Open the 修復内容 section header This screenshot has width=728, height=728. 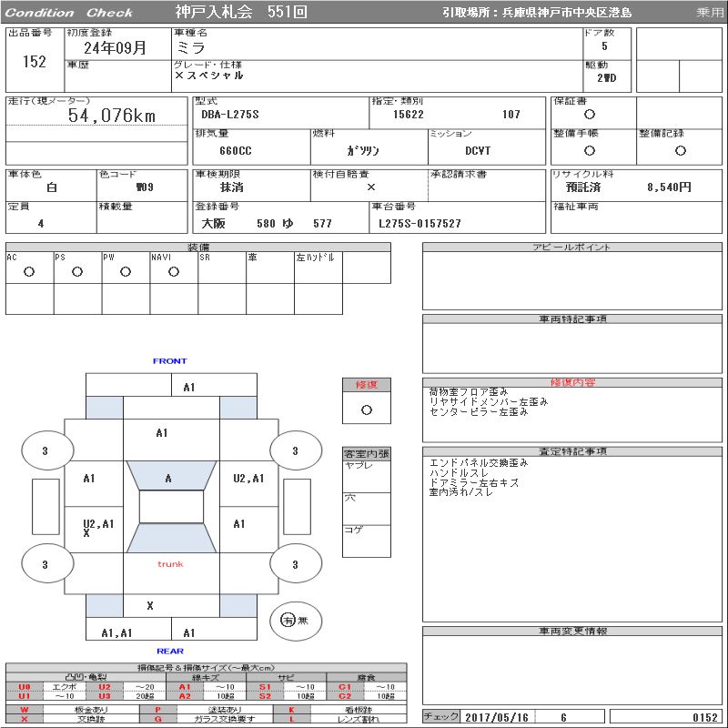tap(572, 382)
